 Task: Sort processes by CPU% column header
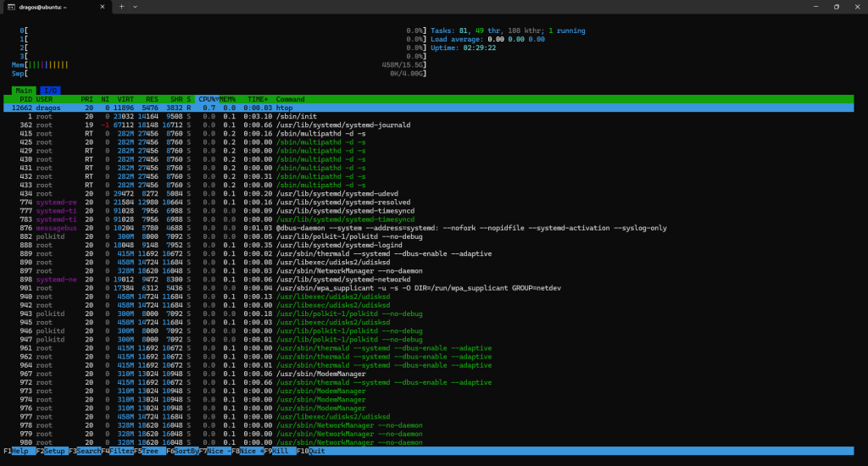coord(207,99)
